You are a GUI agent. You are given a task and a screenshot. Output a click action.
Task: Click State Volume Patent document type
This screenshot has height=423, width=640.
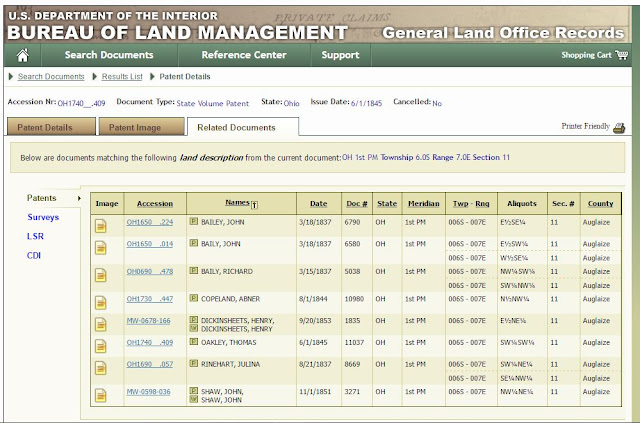[213, 103]
